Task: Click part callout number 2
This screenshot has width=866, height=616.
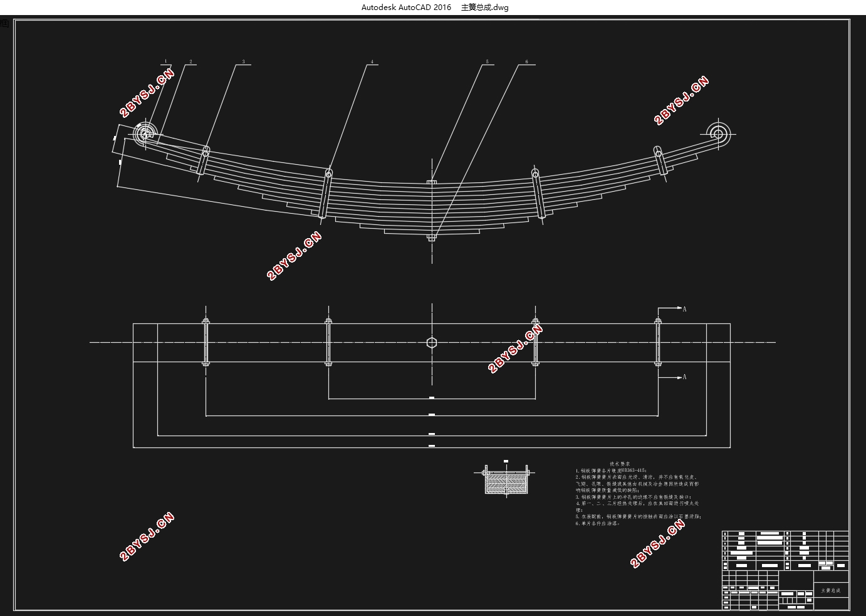Action: (190, 62)
